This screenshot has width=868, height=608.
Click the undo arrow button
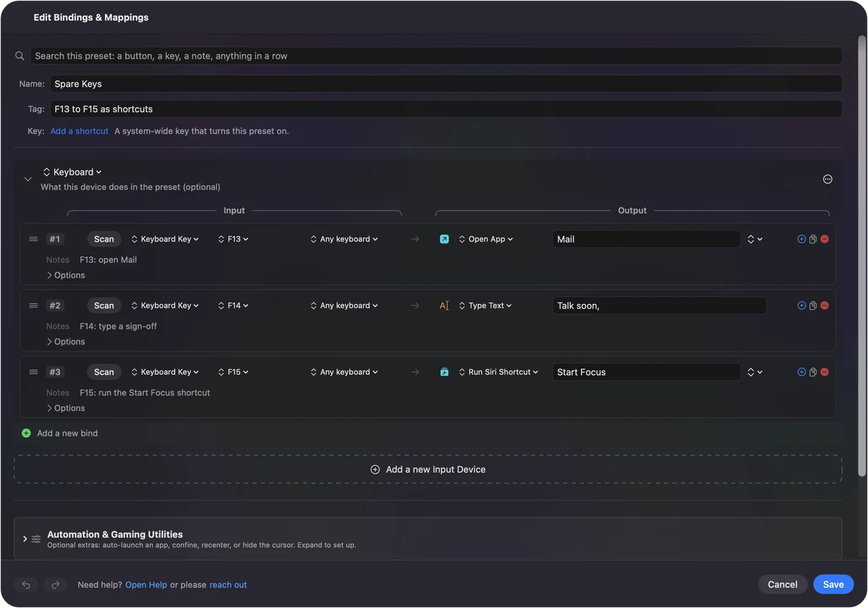tap(26, 584)
